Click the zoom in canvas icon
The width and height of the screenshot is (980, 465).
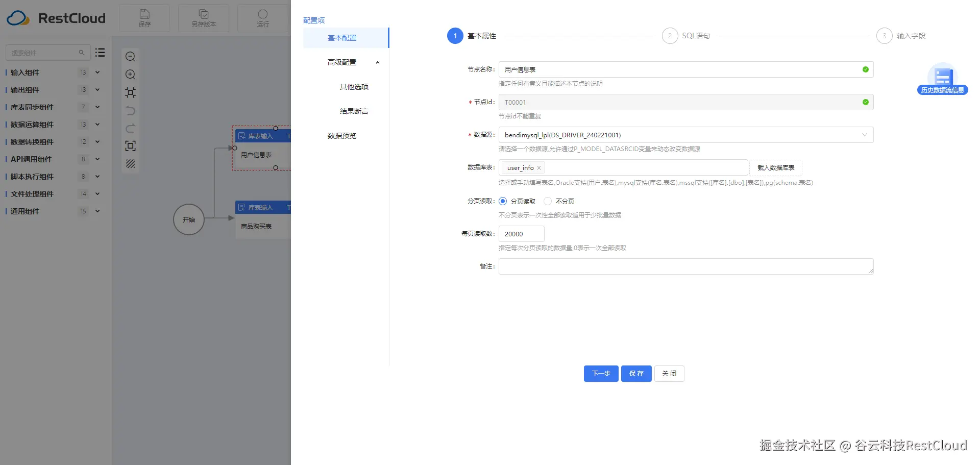131,75
